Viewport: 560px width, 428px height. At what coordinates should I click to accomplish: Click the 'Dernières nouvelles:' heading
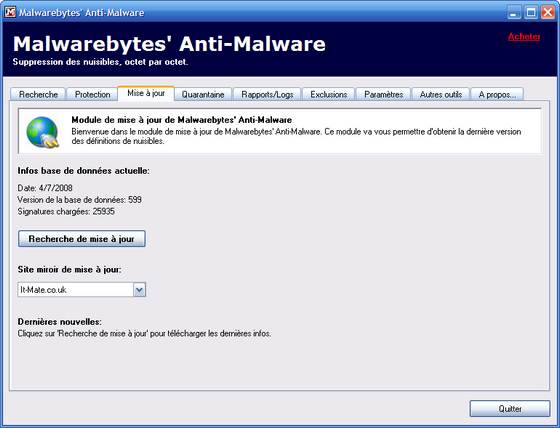pyautogui.click(x=60, y=322)
